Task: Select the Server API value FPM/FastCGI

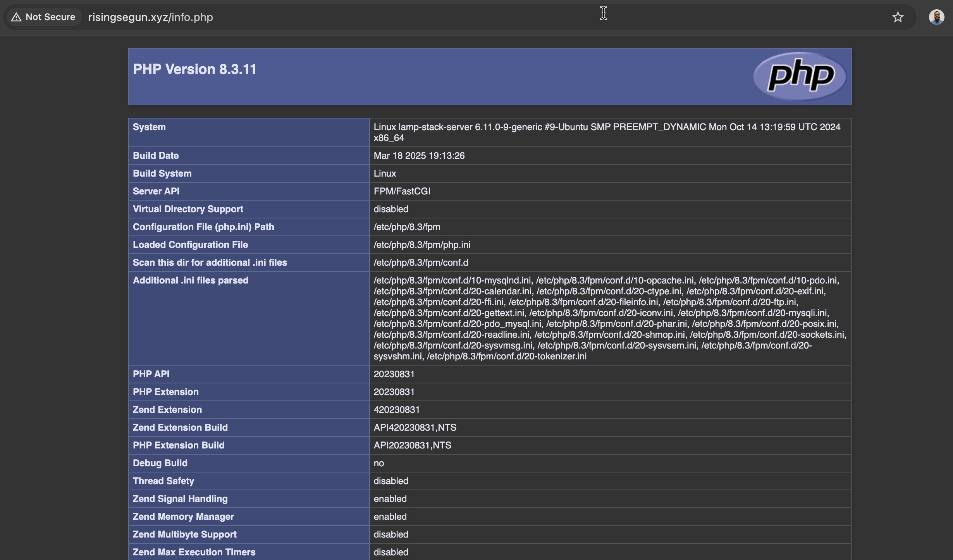Action: pyautogui.click(x=402, y=191)
